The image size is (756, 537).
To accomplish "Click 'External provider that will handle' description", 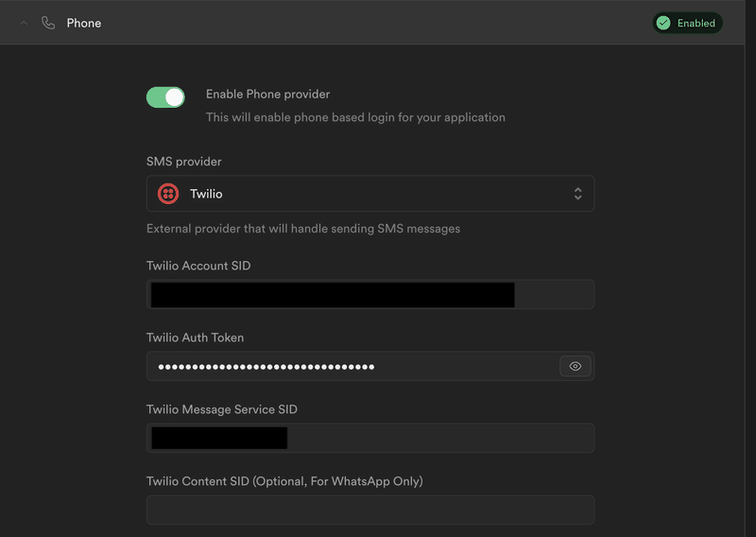I will point(303,229).
